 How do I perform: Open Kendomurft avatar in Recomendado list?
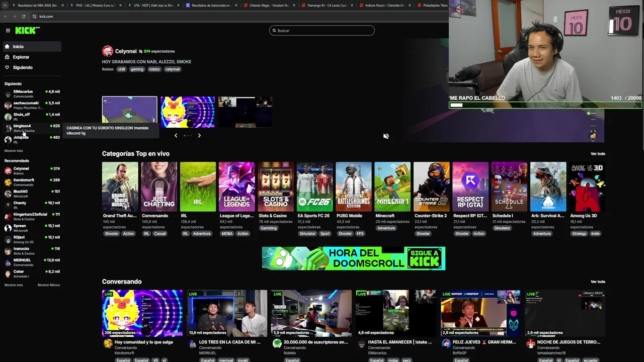pos(8,183)
